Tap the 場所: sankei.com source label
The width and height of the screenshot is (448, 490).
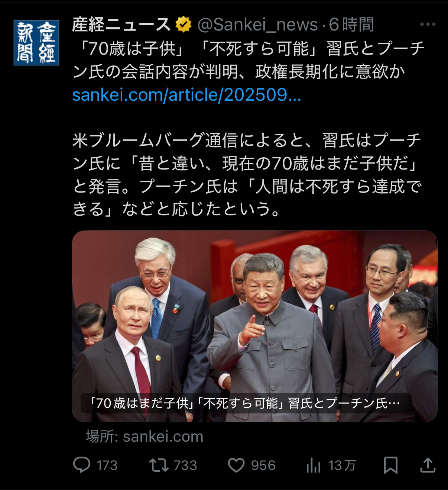point(145,436)
